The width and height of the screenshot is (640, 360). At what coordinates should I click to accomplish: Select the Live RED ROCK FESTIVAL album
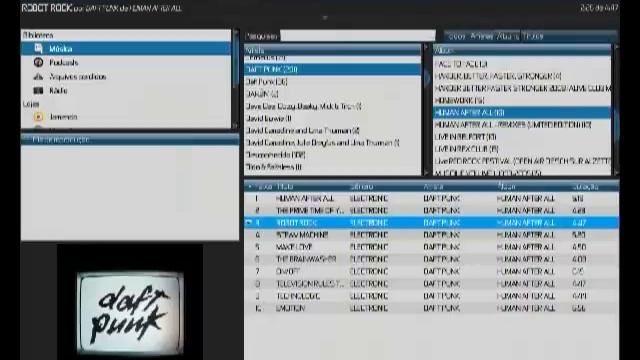[x=522, y=161]
